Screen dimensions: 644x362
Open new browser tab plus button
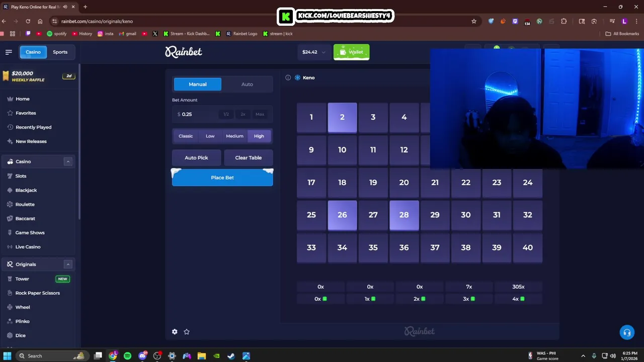tap(85, 7)
